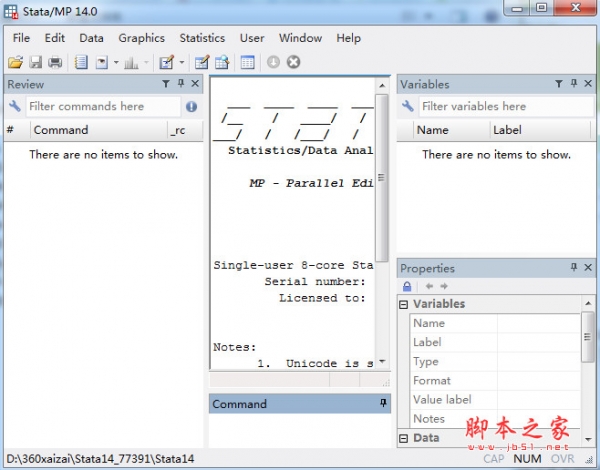Click the Open file toolbar icon
The height and width of the screenshot is (470, 600).
(16, 62)
